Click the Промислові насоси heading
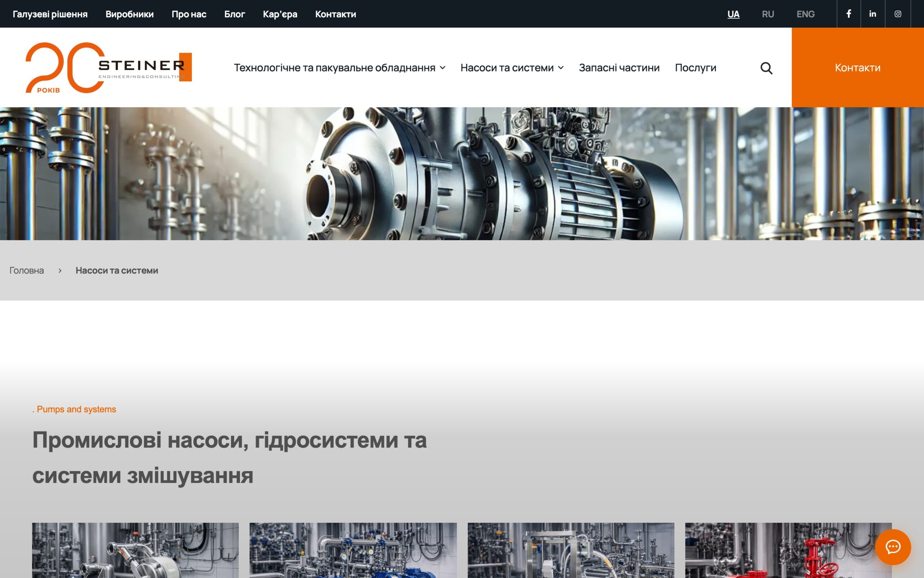This screenshot has width=924, height=578. pos(230,457)
